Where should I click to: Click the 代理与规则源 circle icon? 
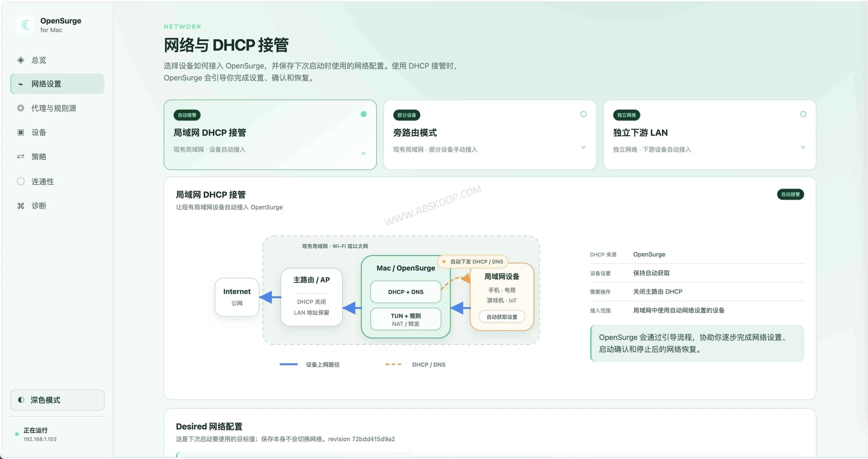point(21,108)
